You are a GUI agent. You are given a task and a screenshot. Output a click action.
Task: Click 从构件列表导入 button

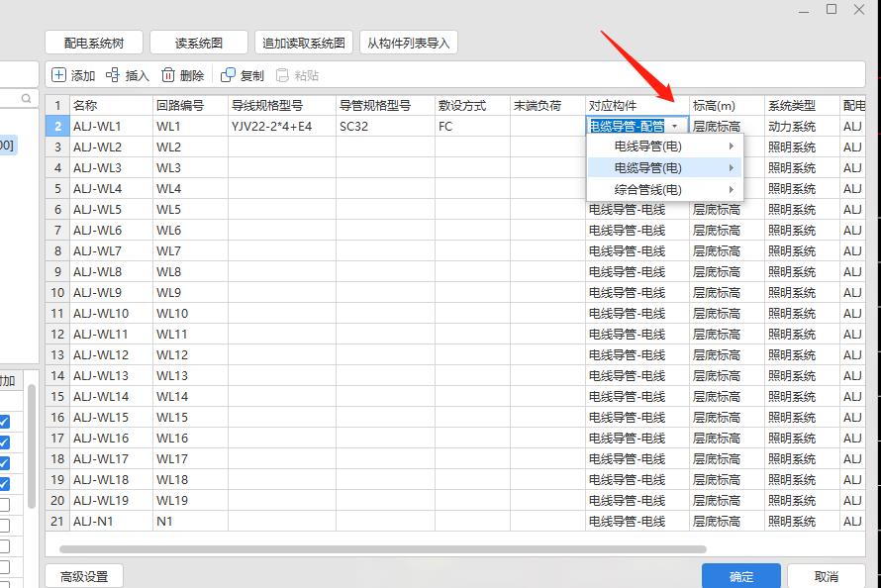click(x=409, y=43)
